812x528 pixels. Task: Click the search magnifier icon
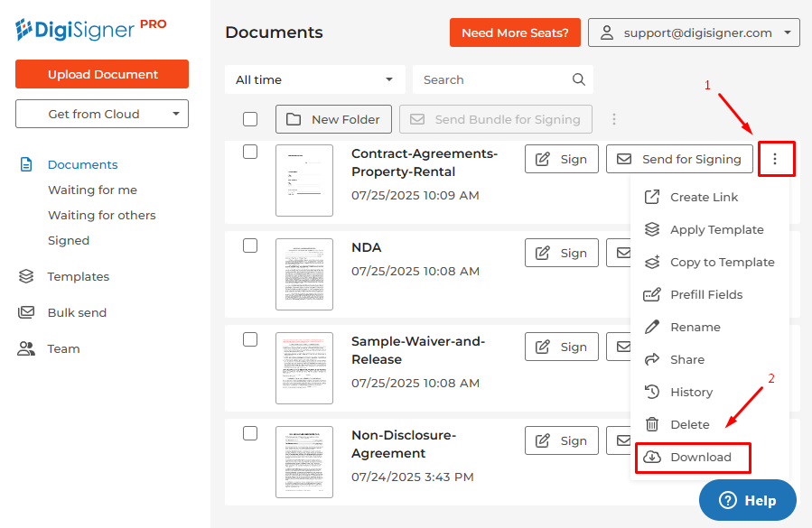pyautogui.click(x=579, y=79)
